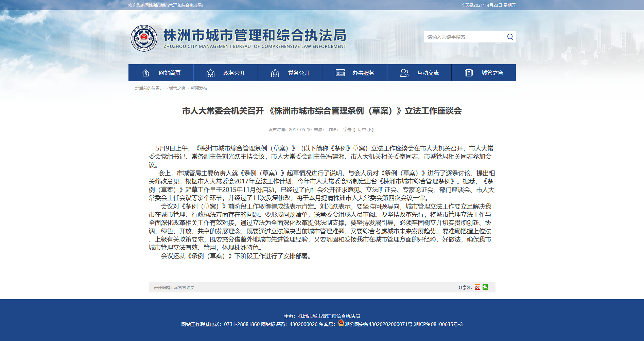
Task: Open 湘ICP备08100635号-3 footer link
Action: point(438,324)
